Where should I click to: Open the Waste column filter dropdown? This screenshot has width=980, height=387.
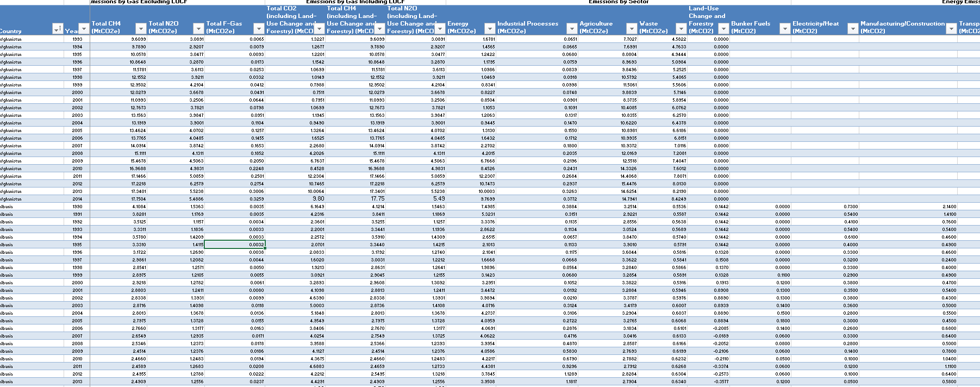point(681,29)
